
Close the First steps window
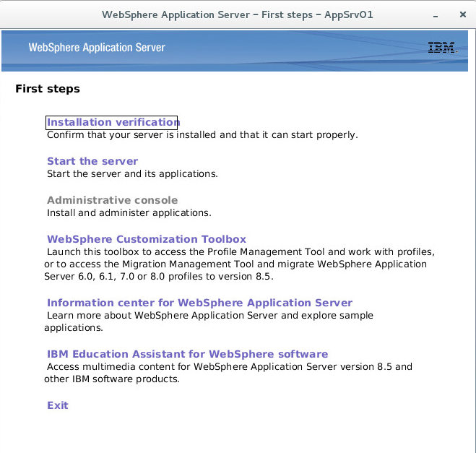coord(463,14)
